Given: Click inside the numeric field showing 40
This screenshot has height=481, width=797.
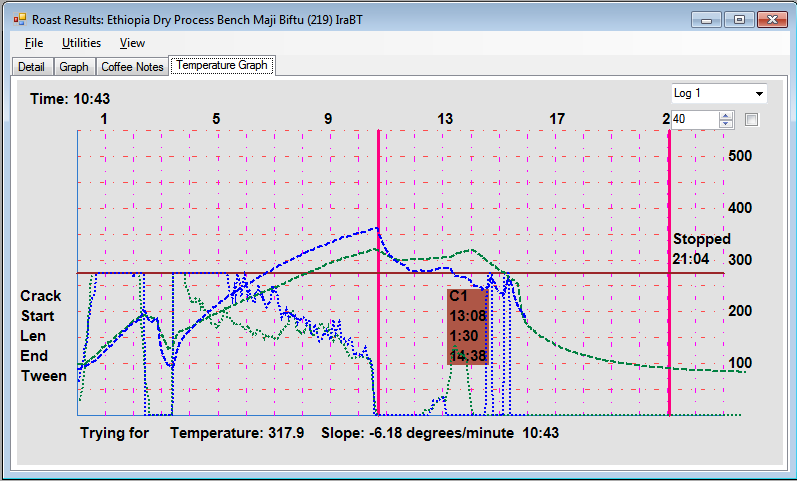Looking at the screenshot, I should [x=694, y=120].
